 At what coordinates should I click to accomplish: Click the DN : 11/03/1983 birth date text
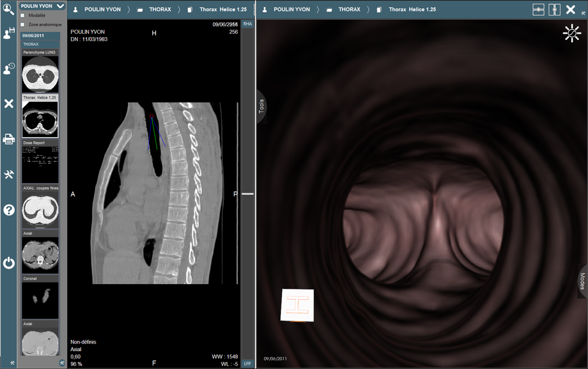tap(89, 39)
